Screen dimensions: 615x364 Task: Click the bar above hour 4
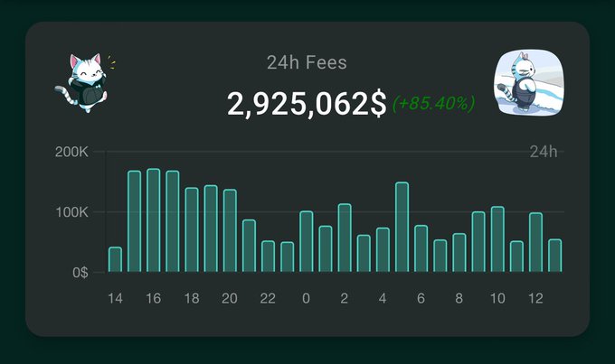click(x=383, y=249)
